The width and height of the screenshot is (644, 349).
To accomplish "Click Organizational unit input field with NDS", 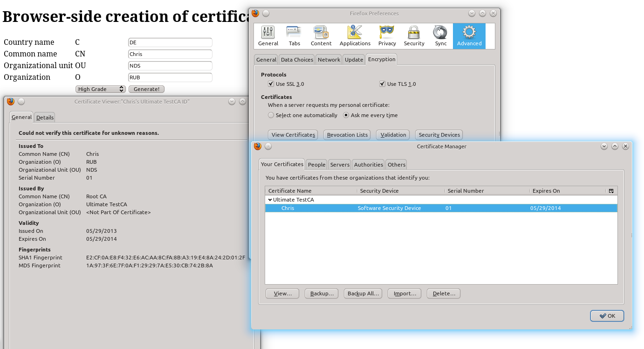I will 170,66.
